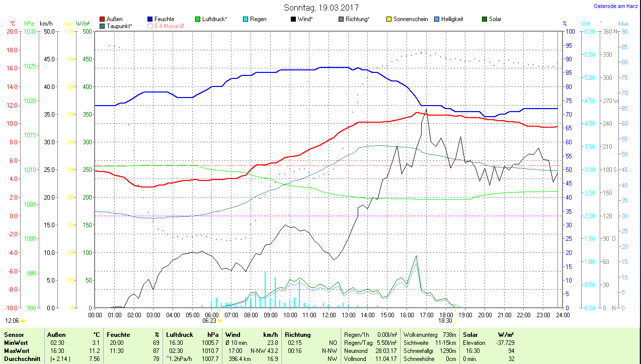Viewport: 641px width, 364px height.
Task: Click the cyan Regen legend square
Action: pos(245,19)
